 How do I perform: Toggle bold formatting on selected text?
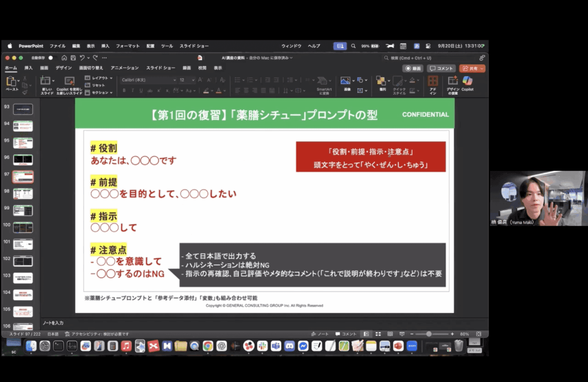click(124, 91)
